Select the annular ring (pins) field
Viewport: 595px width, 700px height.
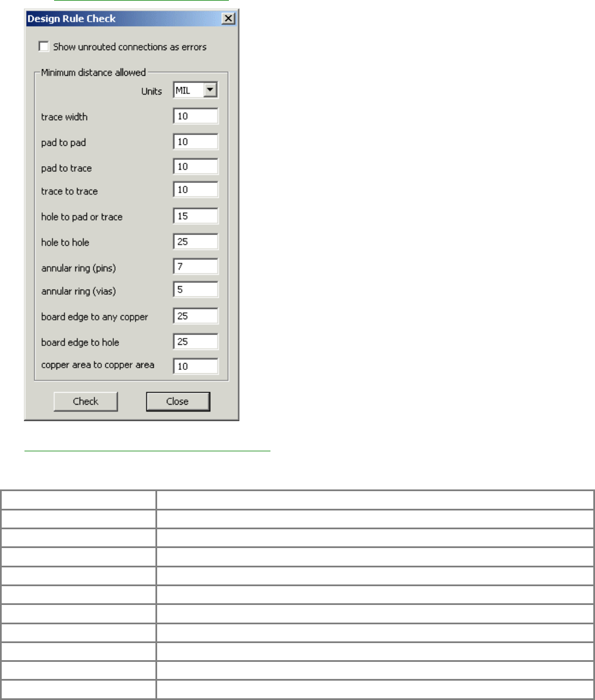196,266
